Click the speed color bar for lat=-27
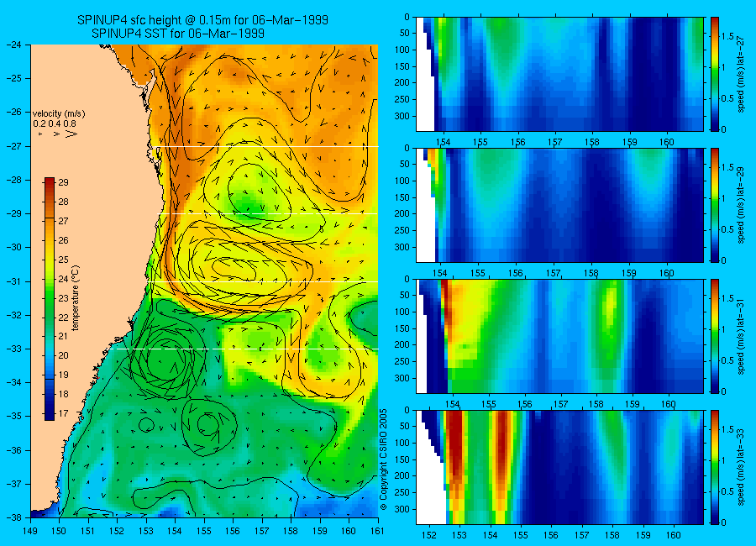Image resolution: width=756 pixels, height=546 pixels. [714, 74]
